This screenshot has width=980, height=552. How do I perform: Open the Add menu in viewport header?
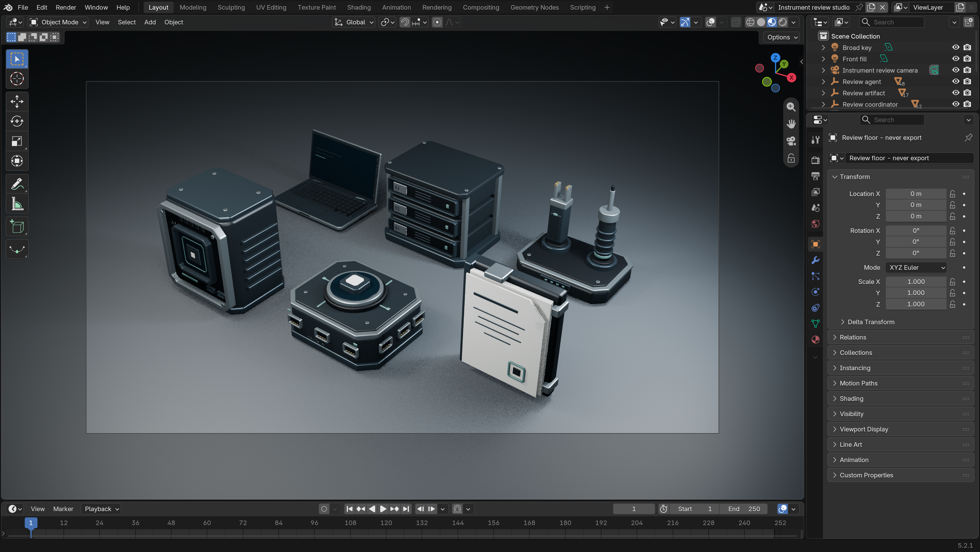150,22
